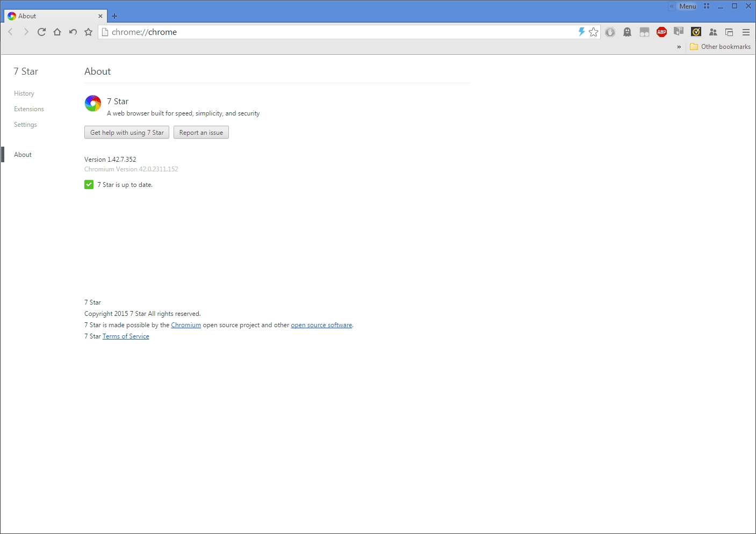The height and width of the screenshot is (534, 756).
Task: Open the Ghostery ghost extension
Action: pos(627,32)
